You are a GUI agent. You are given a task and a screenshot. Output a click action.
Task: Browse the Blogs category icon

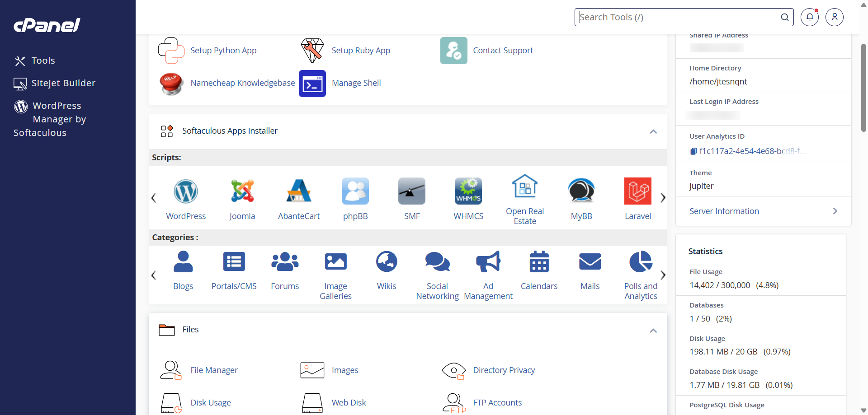click(183, 261)
